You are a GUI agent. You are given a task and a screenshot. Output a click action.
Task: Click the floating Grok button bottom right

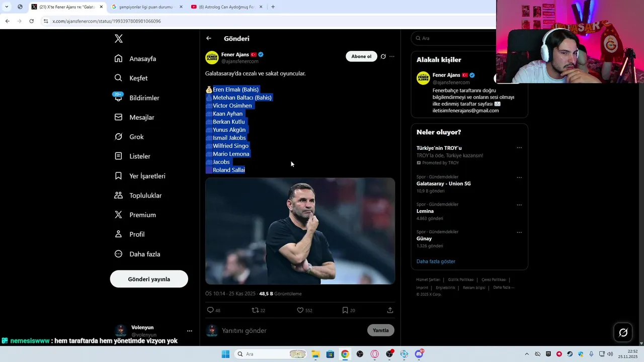click(x=623, y=332)
